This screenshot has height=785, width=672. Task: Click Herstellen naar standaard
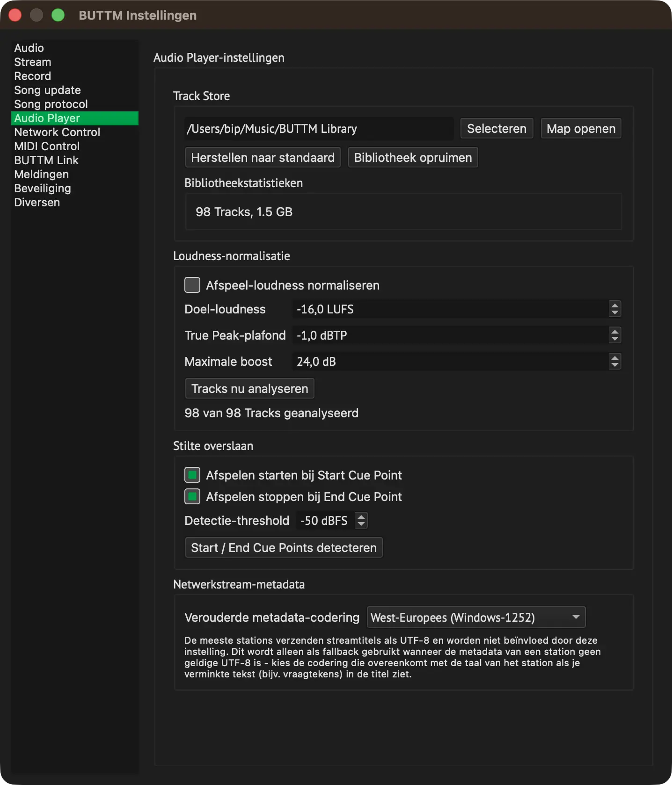pyautogui.click(x=263, y=158)
